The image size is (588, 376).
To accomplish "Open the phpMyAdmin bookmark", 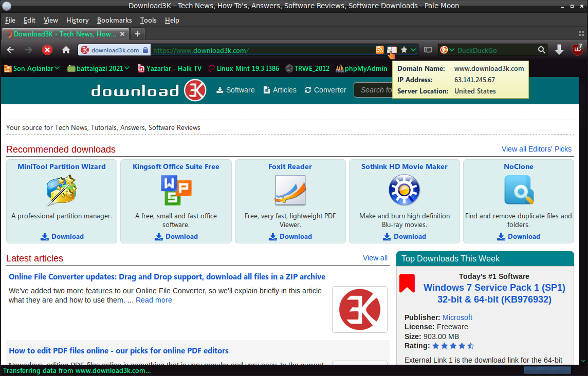I will (361, 68).
